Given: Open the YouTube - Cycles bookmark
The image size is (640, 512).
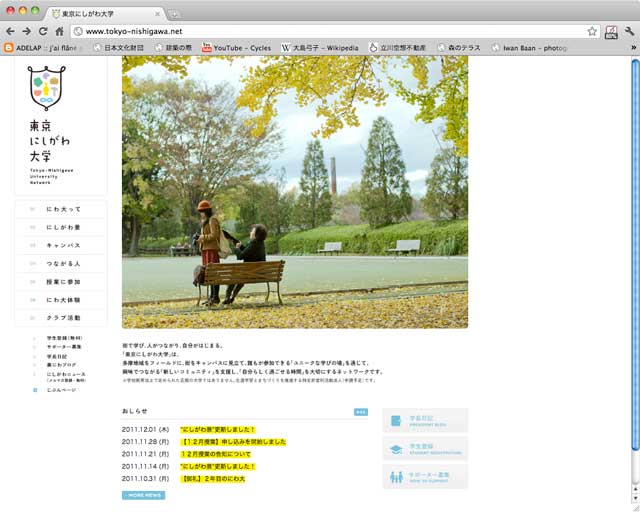Looking at the screenshot, I should tap(236, 48).
